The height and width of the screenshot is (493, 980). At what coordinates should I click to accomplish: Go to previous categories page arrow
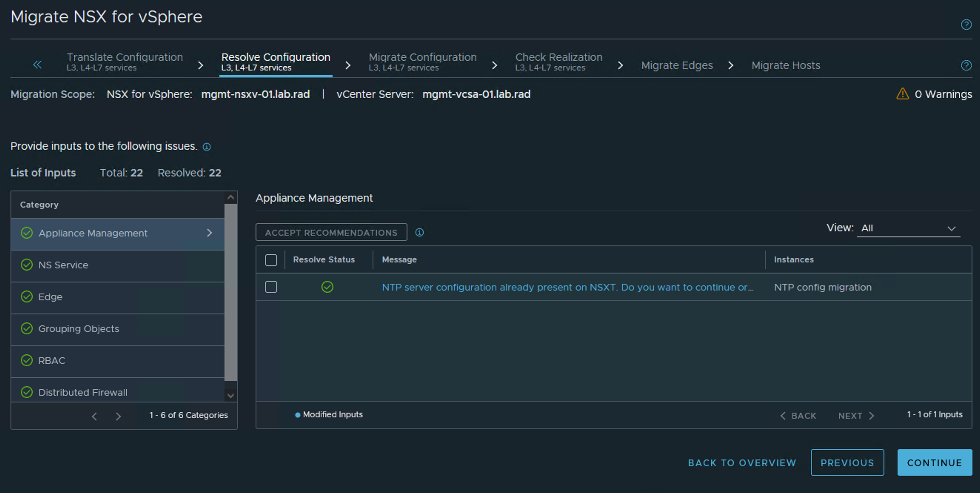(94, 416)
